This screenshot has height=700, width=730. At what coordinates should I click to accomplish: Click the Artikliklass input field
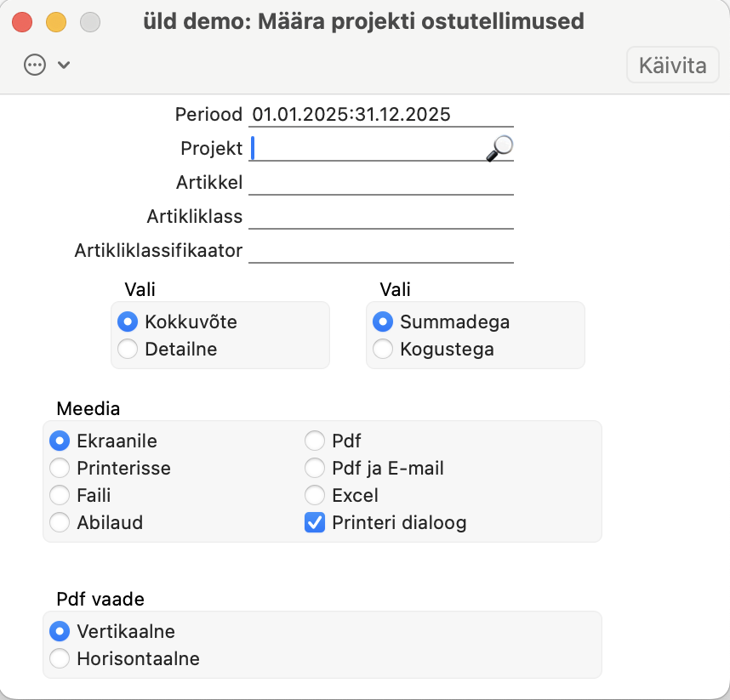point(380,217)
